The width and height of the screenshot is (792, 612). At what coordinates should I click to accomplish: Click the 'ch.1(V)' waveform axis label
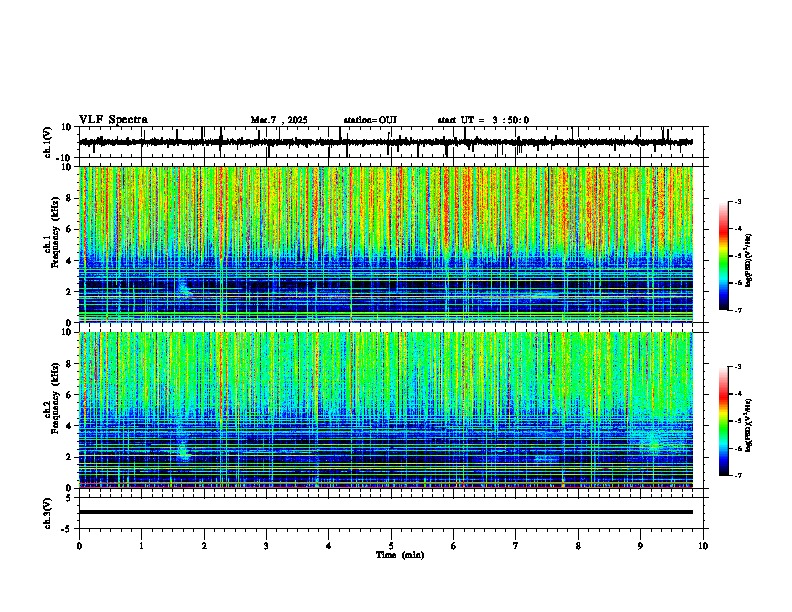pyautogui.click(x=48, y=142)
